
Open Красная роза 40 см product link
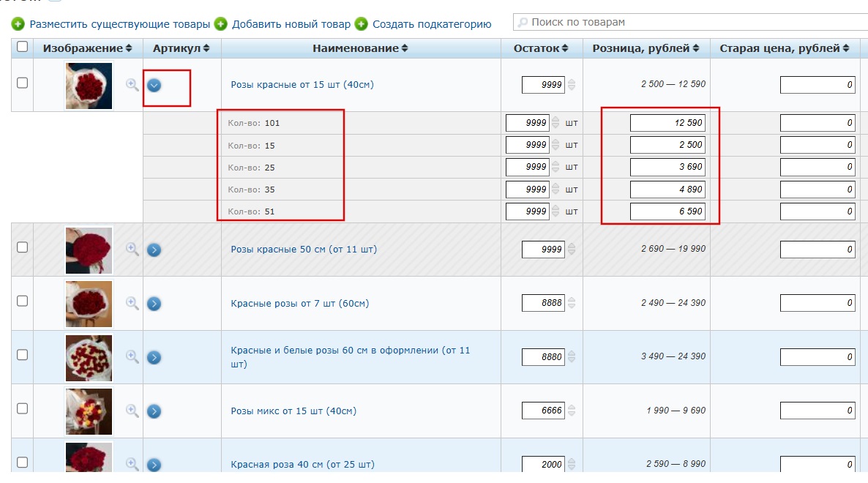pos(302,464)
